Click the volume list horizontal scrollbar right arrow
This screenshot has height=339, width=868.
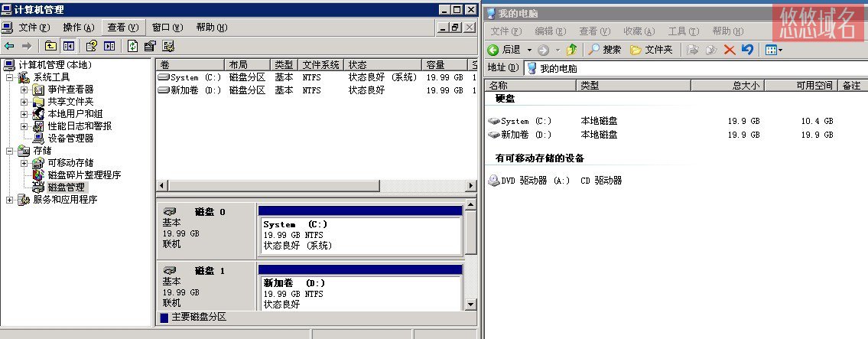click(471, 185)
